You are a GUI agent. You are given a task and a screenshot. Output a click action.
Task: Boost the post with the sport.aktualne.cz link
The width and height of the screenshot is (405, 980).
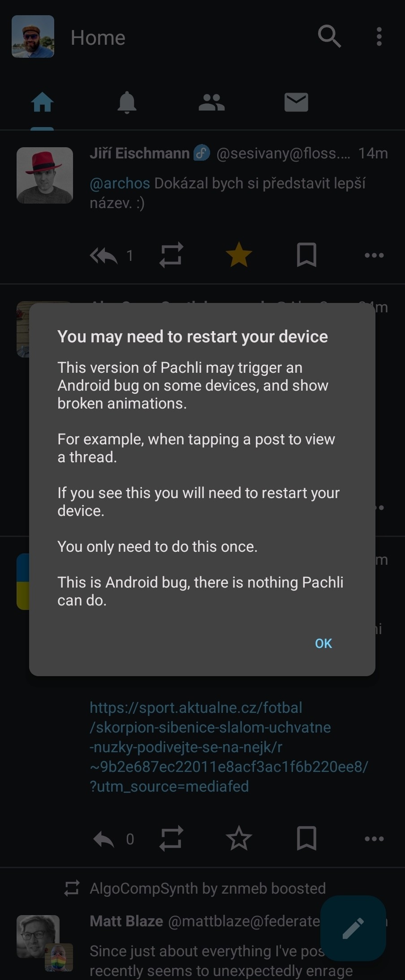click(x=172, y=838)
